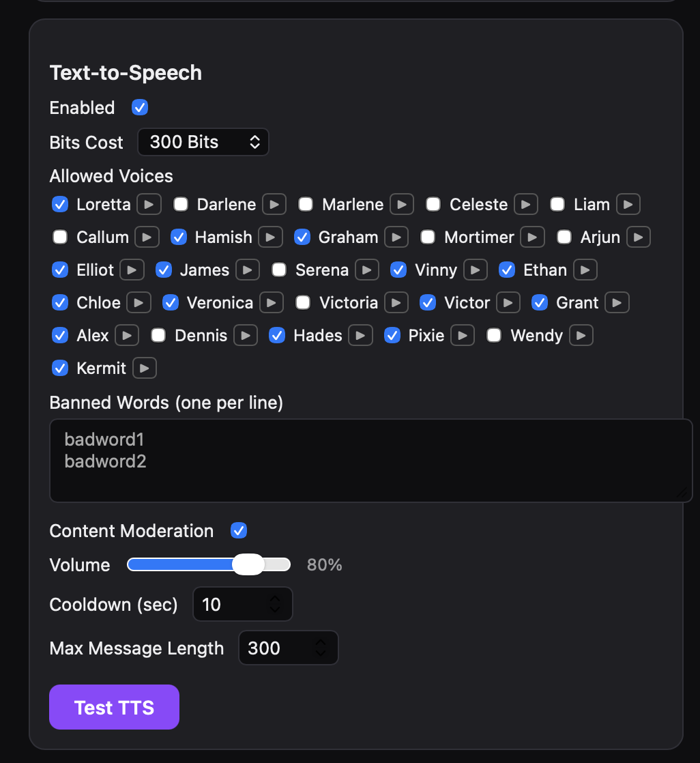This screenshot has width=700, height=763.
Task: Turn off Content Moderation
Action: point(239,530)
